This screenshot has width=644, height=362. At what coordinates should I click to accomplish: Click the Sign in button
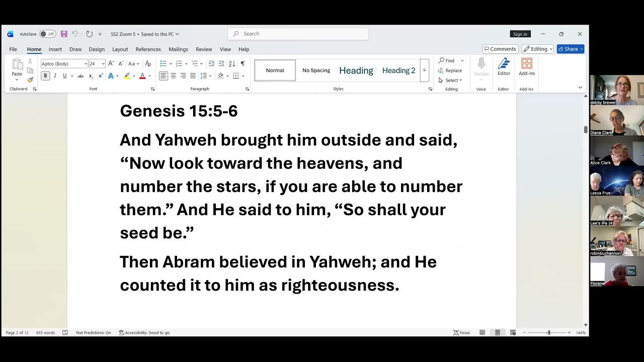[520, 34]
